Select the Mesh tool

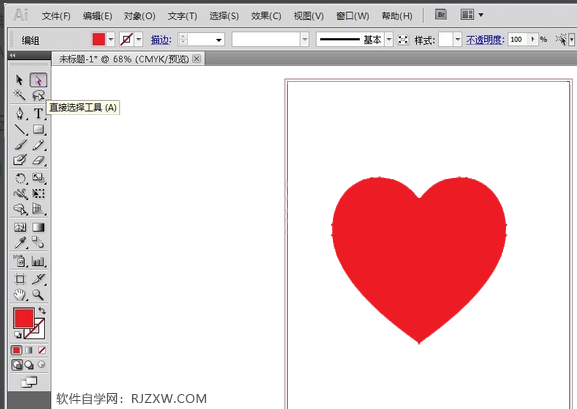click(20, 227)
